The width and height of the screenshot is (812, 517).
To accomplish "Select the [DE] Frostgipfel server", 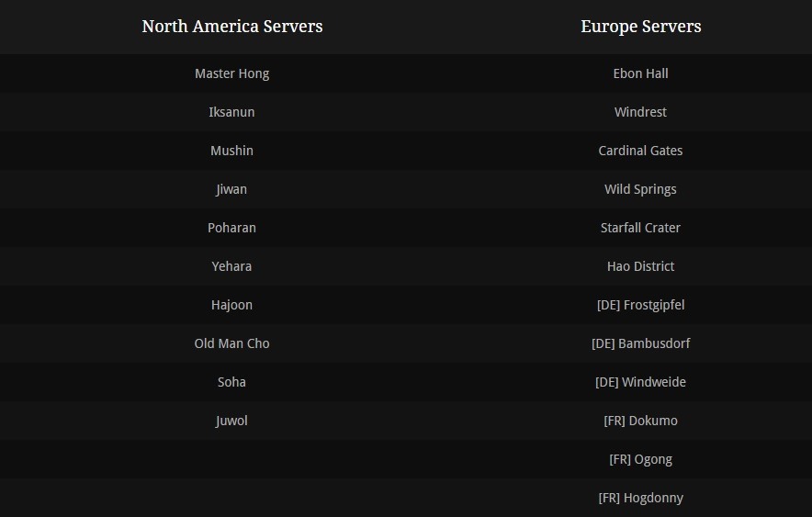I will (x=640, y=305).
